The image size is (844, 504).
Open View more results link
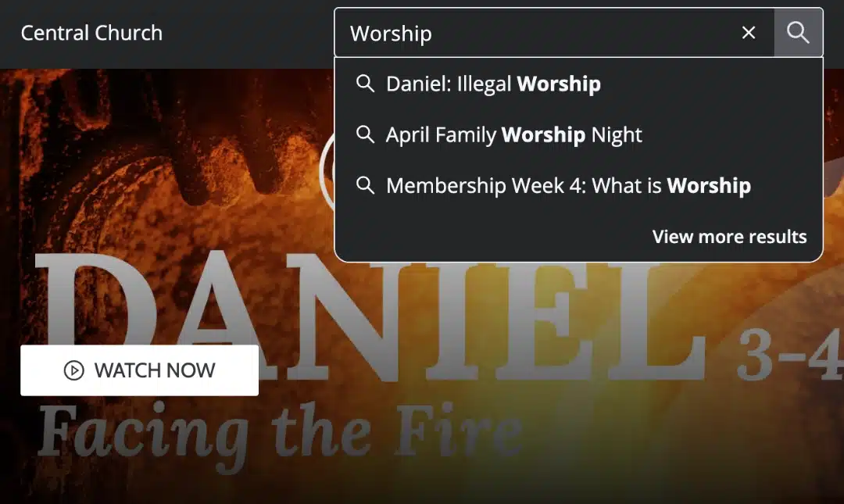coord(729,237)
